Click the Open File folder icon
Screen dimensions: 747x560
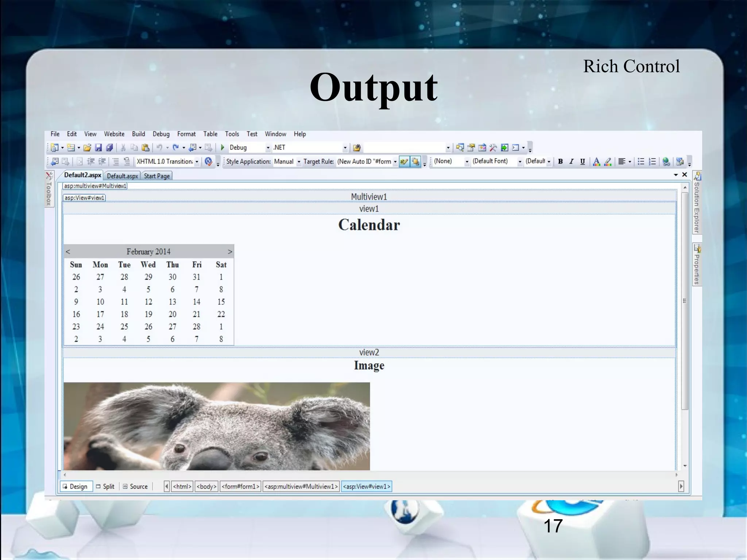pyautogui.click(x=87, y=148)
